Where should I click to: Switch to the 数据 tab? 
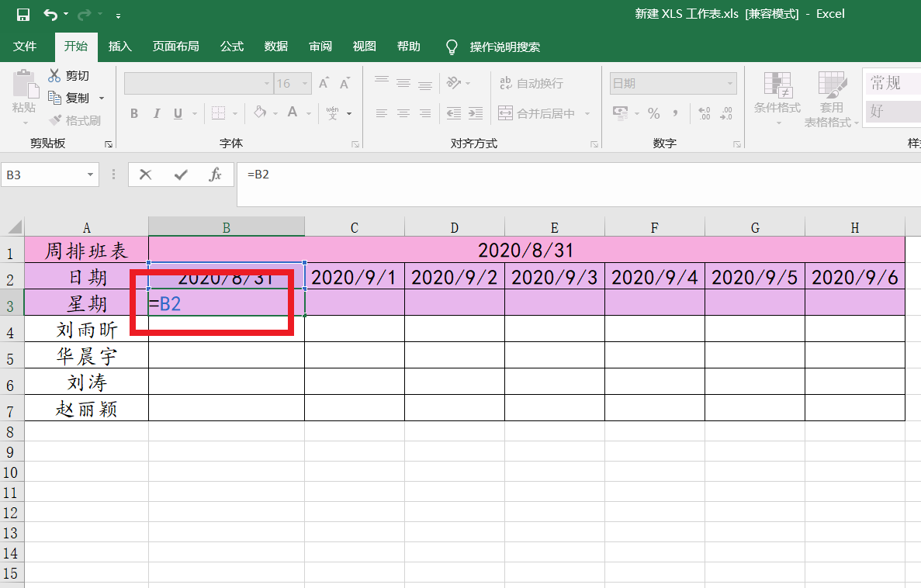tap(276, 47)
